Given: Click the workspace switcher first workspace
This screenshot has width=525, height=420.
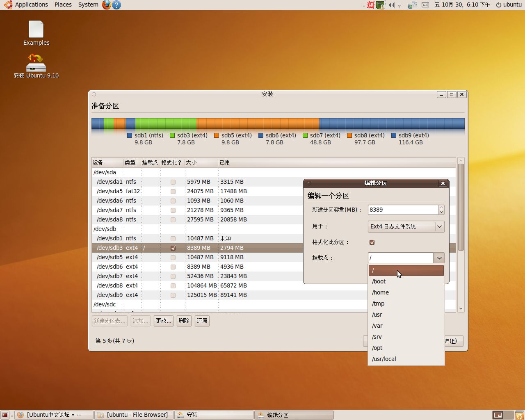Looking at the screenshot, I should pos(498,415).
